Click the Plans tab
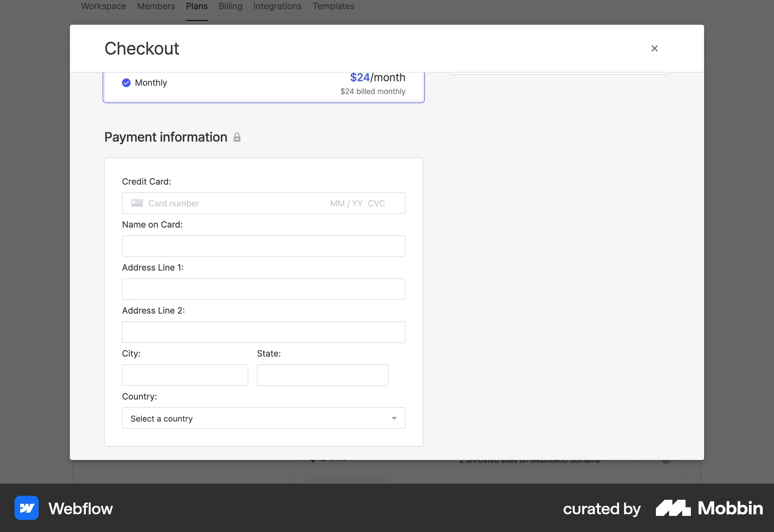774x532 pixels. [196, 6]
